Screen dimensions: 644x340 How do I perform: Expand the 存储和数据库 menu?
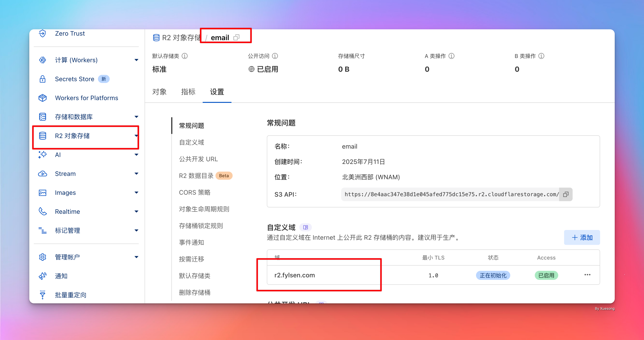click(136, 117)
